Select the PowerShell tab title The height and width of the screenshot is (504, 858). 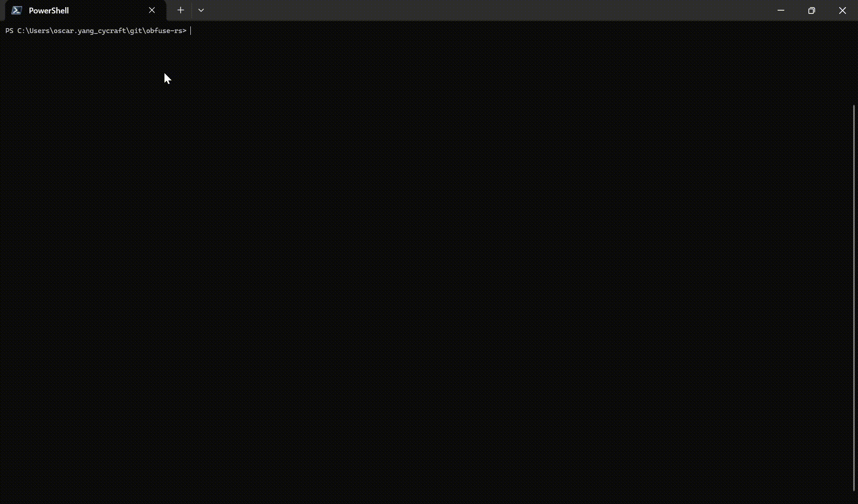click(x=49, y=10)
